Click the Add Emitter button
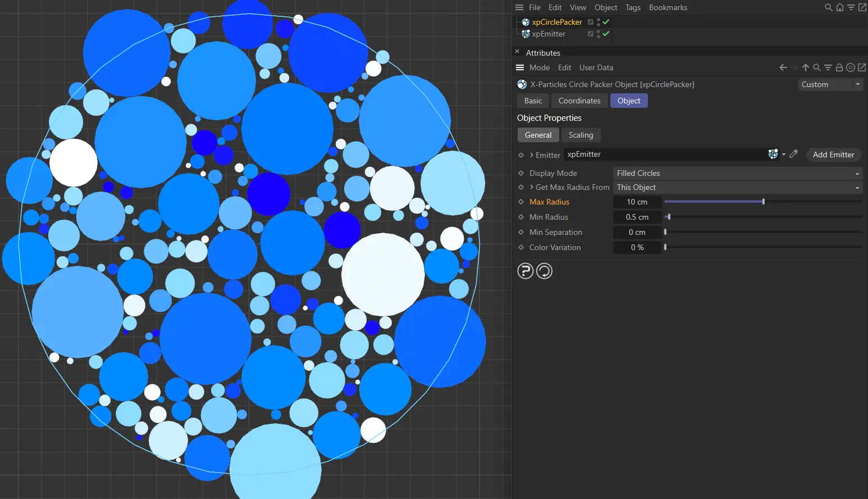Screen dimensions: 868x499 click(x=833, y=155)
